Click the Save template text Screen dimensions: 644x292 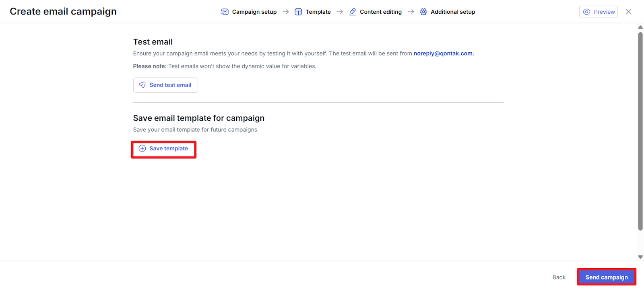169,149
